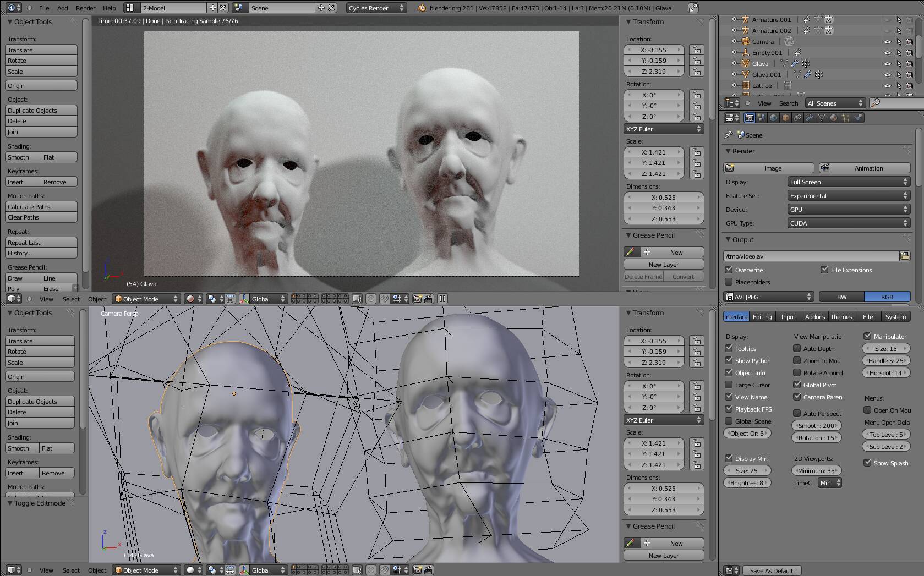This screenshot has height=576, width=924.
Task: Click the Smooth: 200 slider field
Action: pos(816,426)
